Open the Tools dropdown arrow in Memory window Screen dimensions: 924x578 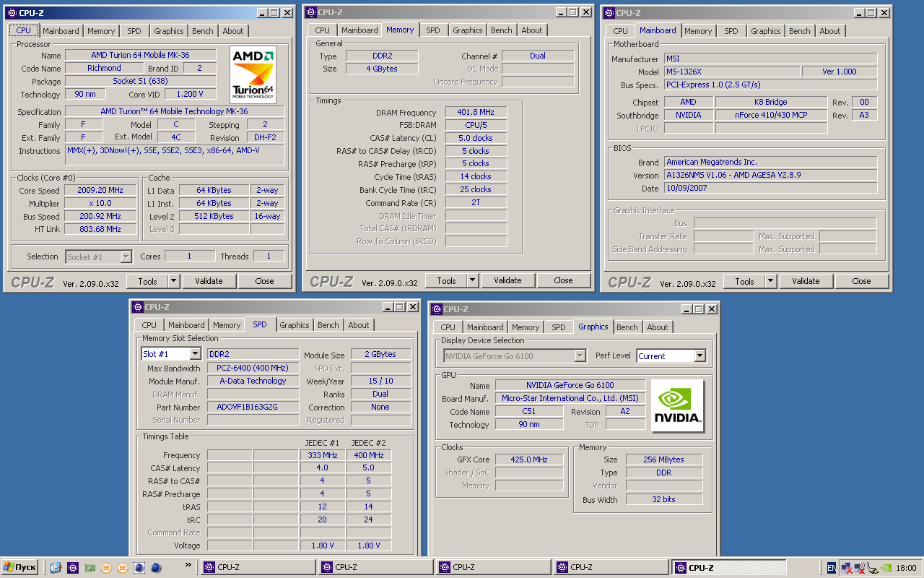click(473, 280)
